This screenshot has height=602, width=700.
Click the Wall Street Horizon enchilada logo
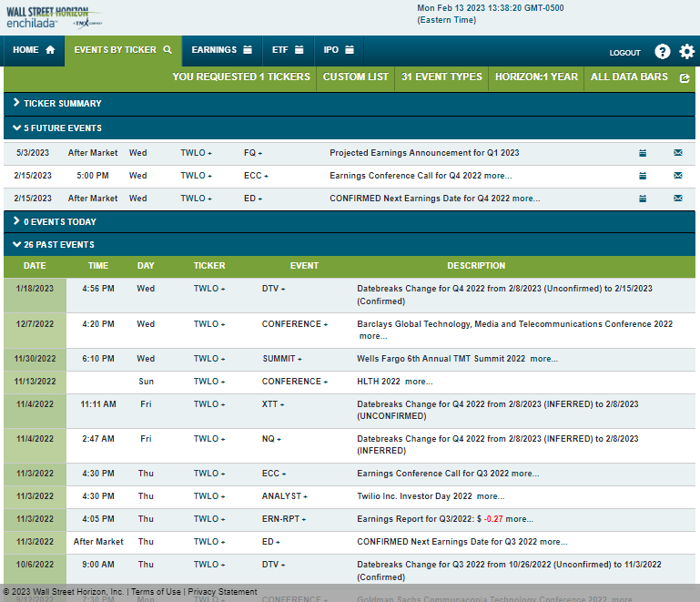54,18
